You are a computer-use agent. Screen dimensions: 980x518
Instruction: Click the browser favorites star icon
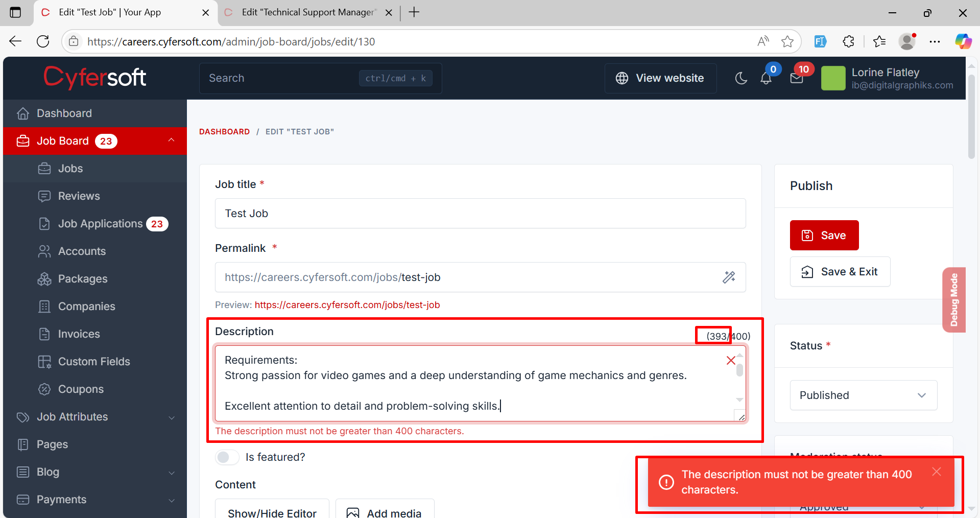click(787, 41)
